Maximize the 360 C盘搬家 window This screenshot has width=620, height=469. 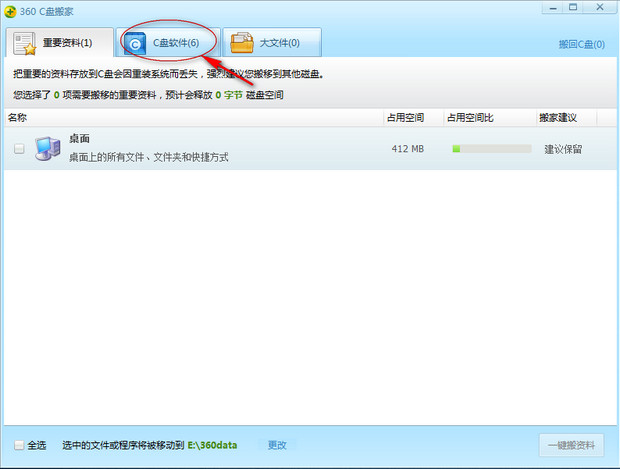(x=573, y=8)
